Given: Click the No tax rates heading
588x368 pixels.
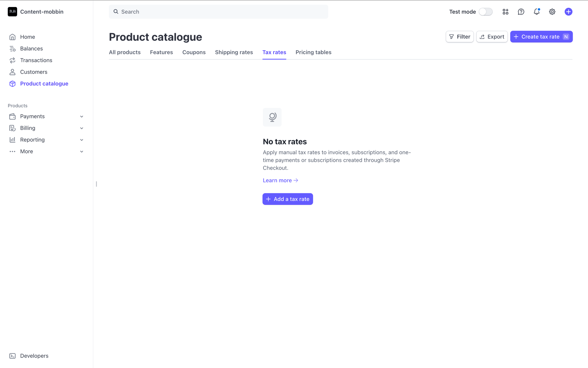Looking at the screenshot, I should tap(285, 142).
